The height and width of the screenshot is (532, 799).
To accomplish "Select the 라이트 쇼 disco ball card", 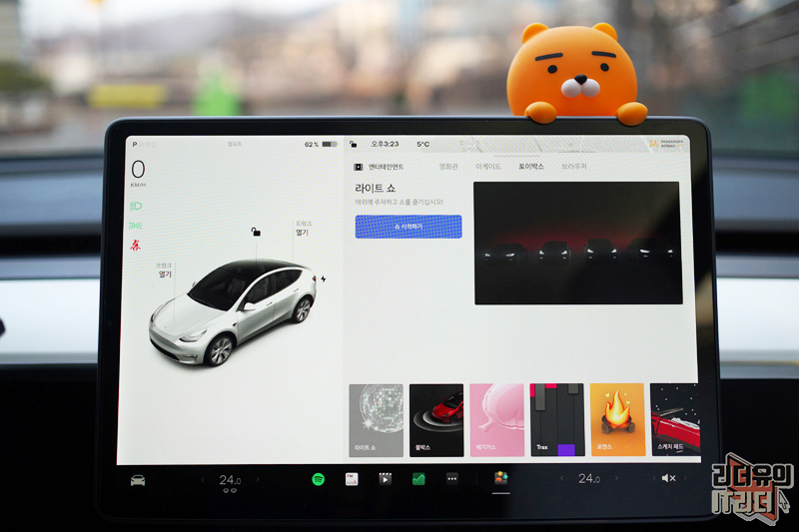I will pos(377,420).
